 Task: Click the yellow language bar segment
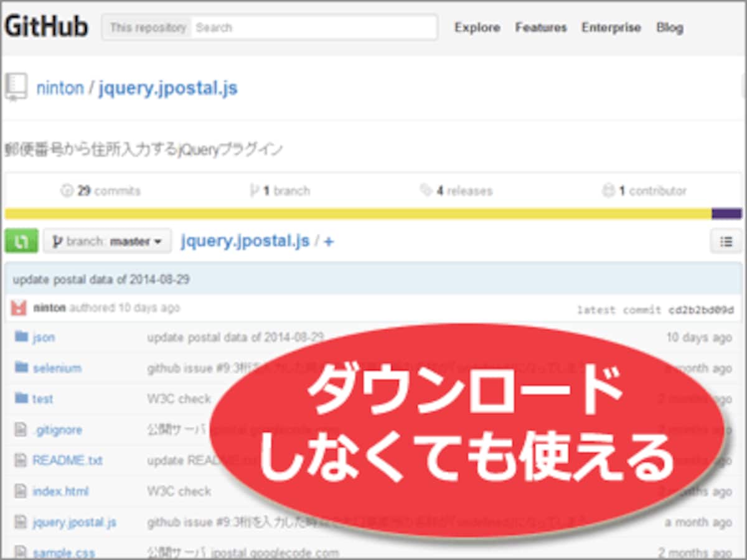[x=358, y=213]
